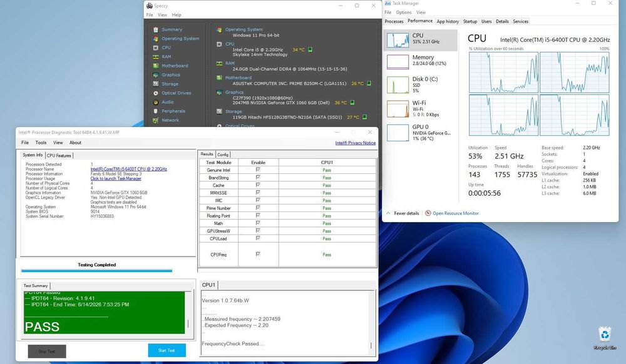Click the blue testing progress bar
Screen dimensions: 626x364
(x=96, y=271)
